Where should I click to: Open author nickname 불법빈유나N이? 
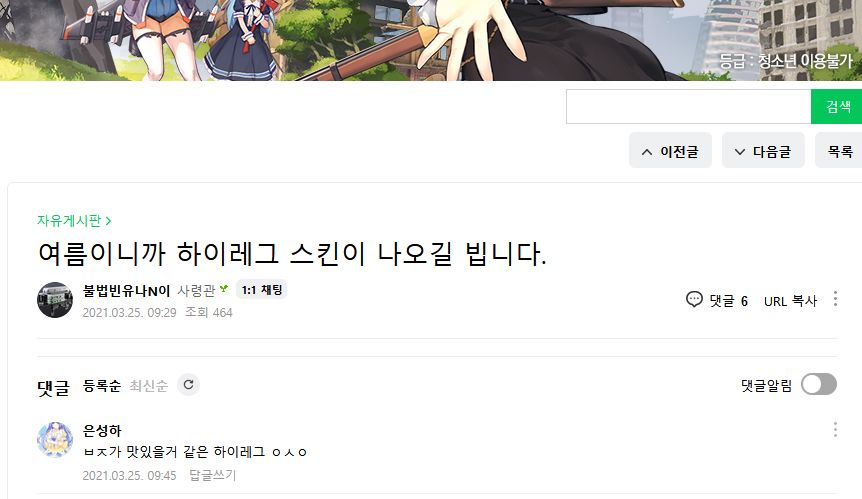pyautogui.click(x=126, y=291)
